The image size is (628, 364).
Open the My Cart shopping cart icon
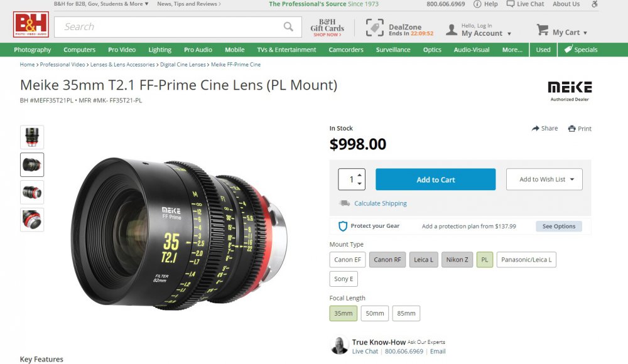coord(543,29)
